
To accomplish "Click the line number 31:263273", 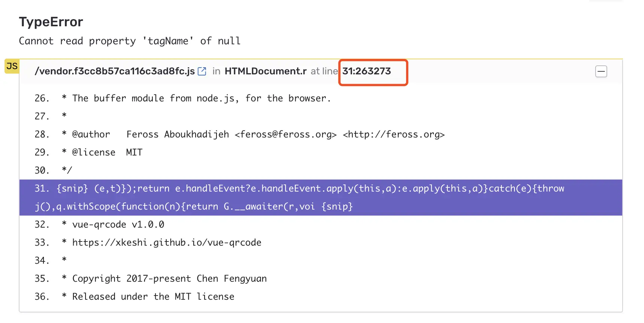I will point(367,71).
